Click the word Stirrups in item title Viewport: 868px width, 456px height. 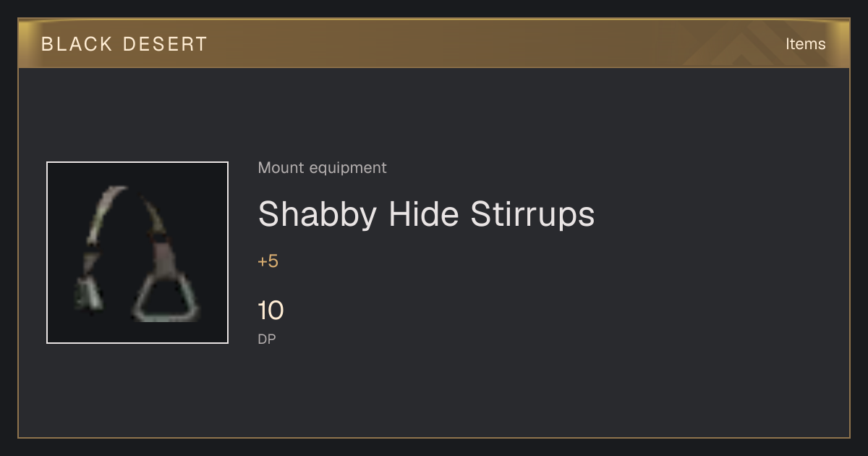[532, 214]
